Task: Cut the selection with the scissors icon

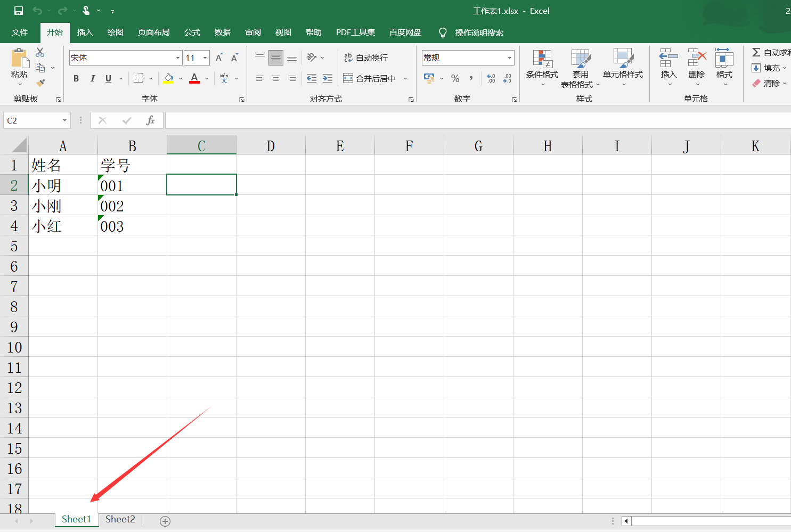Action: point(40,52)
